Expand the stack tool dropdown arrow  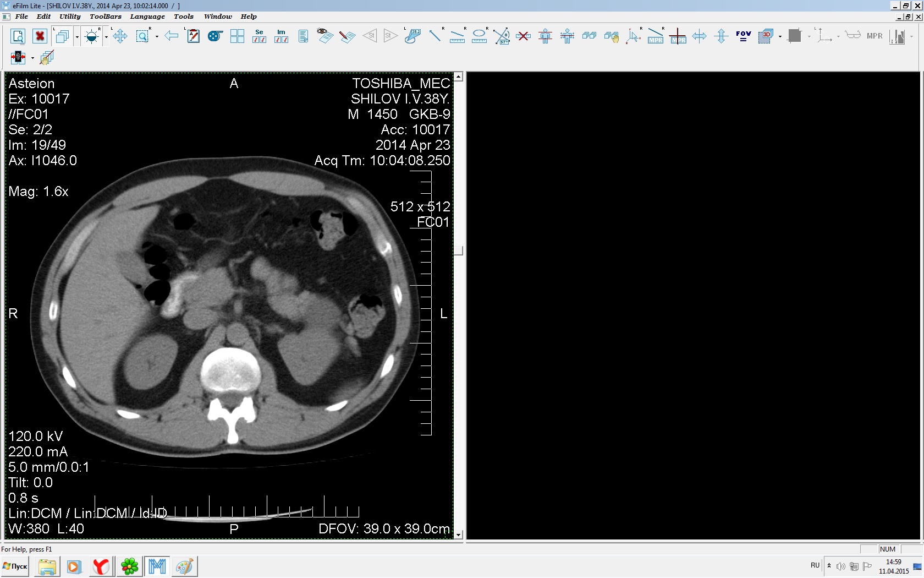[77, 37]
